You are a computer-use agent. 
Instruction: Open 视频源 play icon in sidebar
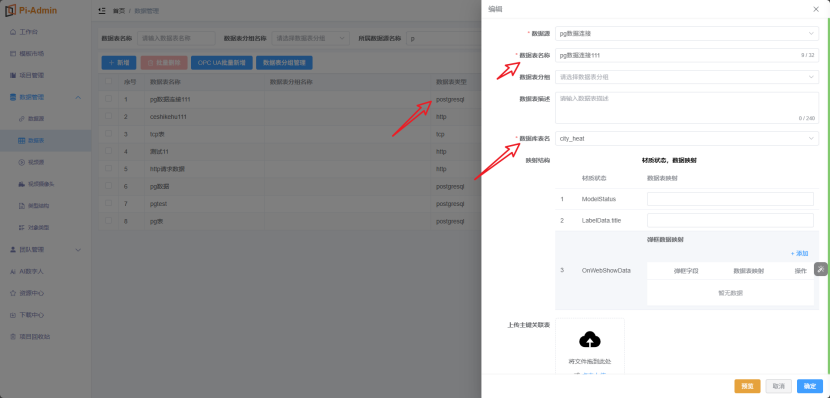coord(22,162)
